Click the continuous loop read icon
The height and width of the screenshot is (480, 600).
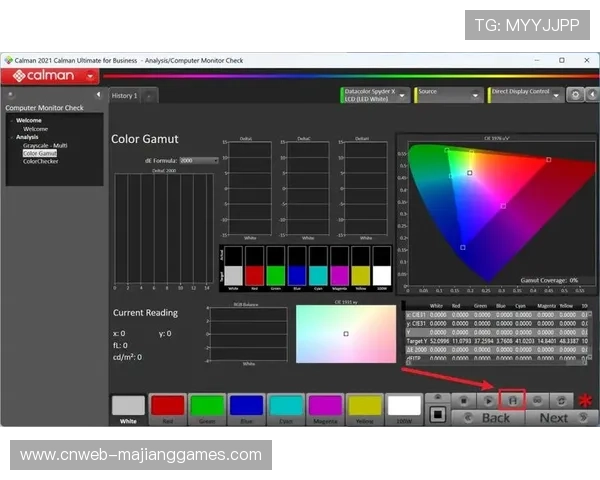point(538,398)
